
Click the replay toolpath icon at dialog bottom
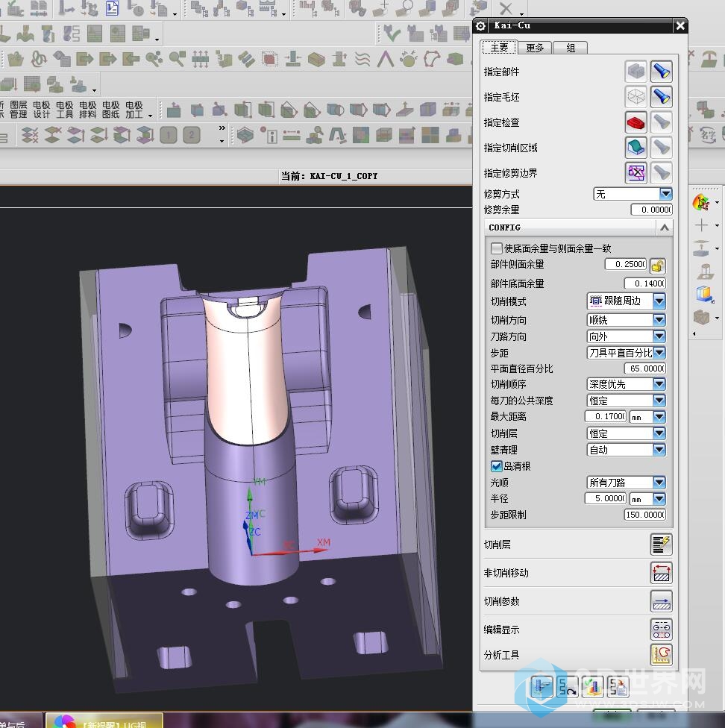coord(568,687)
